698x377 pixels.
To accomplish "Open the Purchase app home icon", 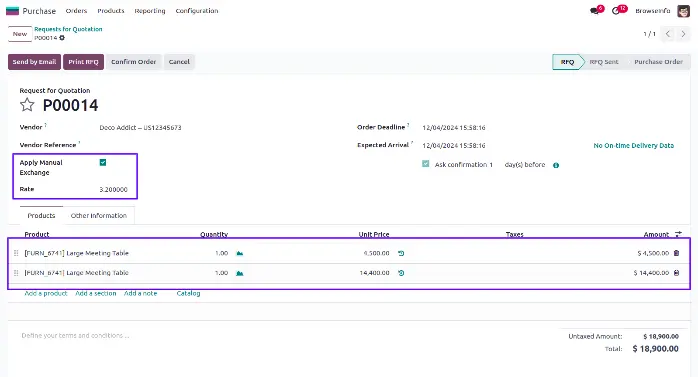I will click(x=12, y=11).
